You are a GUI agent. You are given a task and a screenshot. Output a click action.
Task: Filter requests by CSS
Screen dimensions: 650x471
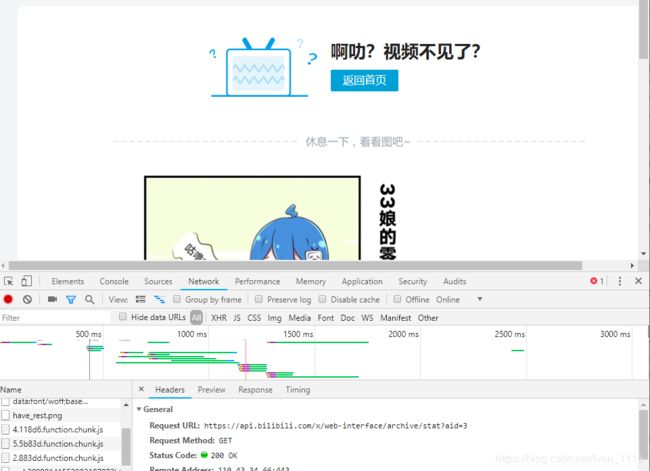click(254, 318)
